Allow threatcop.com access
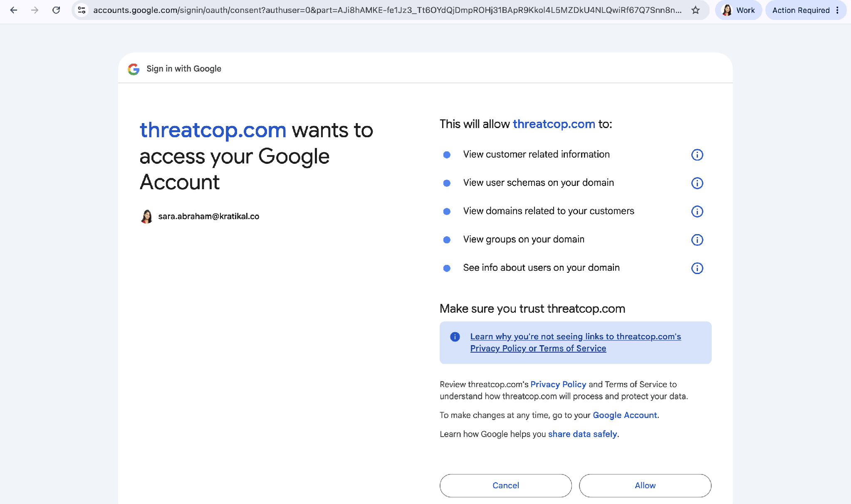The height and width of the screenshot is (504, 851). (645, 485)
